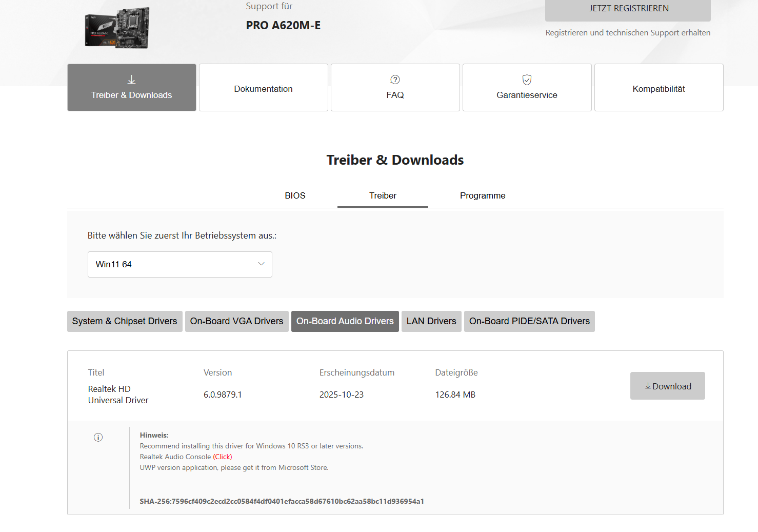Select the Treiber tab
Image resolution: width=758 pixels, height=532 pixels.
383,195
